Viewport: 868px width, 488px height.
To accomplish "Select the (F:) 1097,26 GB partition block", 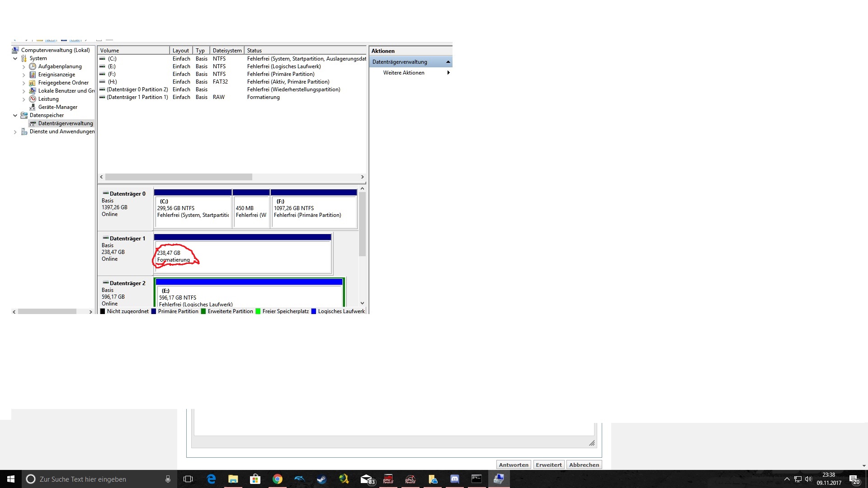I will [314, 210].
